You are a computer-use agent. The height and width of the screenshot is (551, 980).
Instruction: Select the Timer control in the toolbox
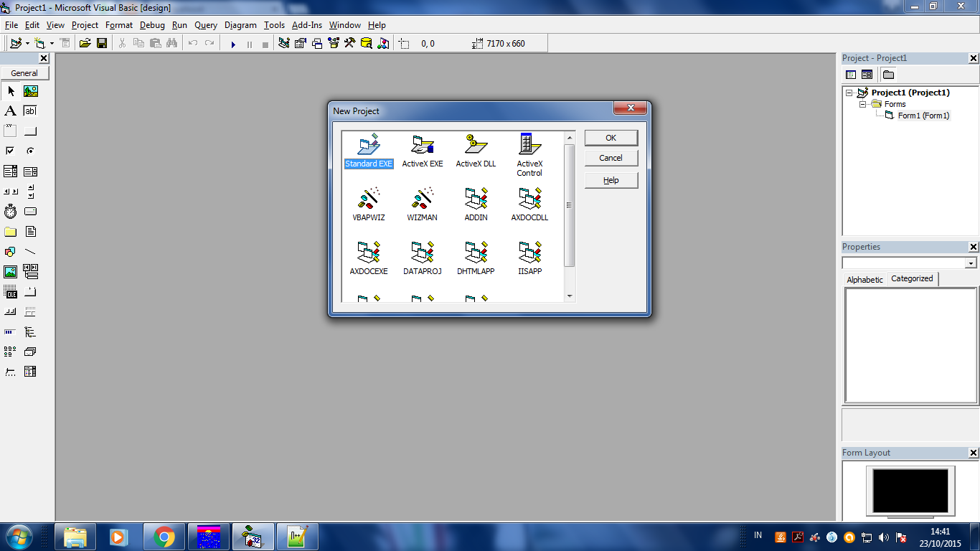click(10, 211)
